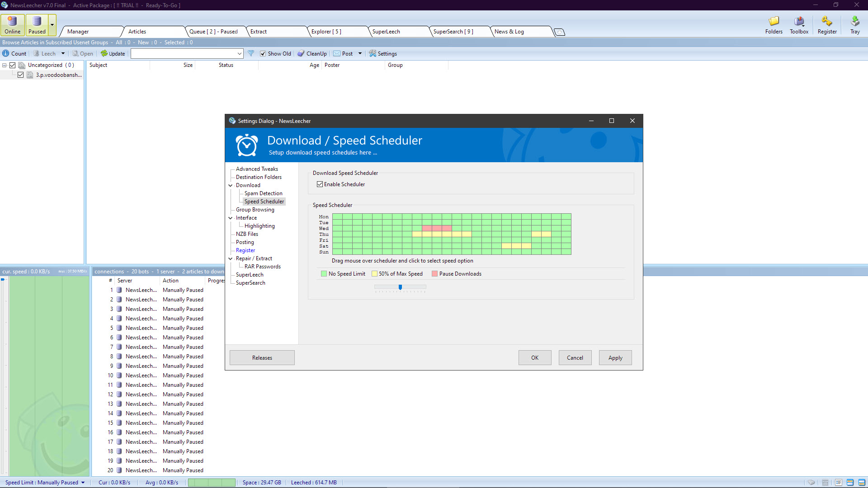
Task: Open Settings from the articles toolbar
Action: click(383, 53)
